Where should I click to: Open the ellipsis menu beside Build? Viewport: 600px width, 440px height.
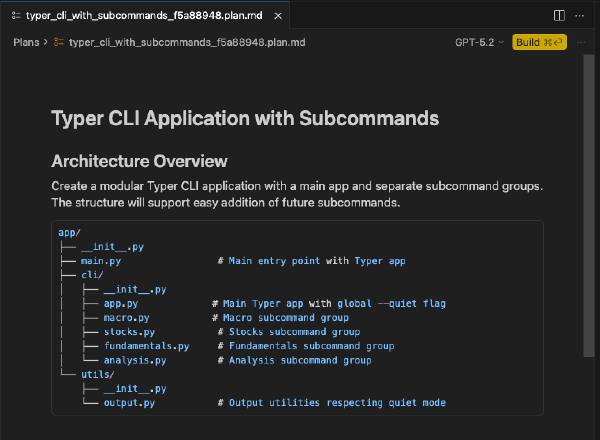coord(581,42)
